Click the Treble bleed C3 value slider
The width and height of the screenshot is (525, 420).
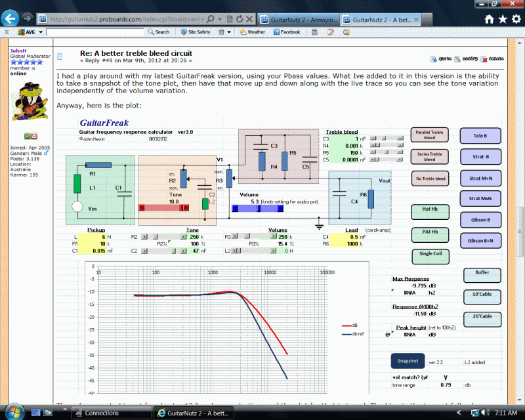tap(387, 138)
